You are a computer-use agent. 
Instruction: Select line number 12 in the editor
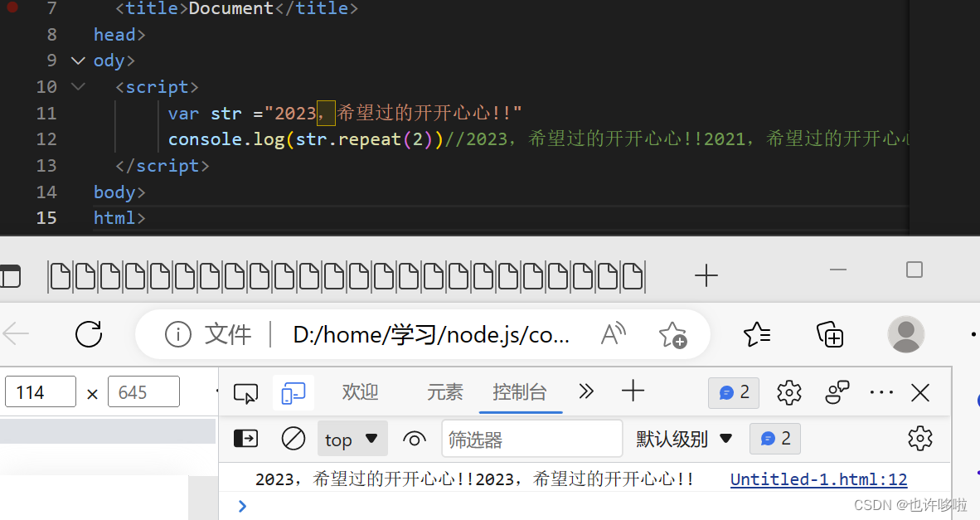(47, 139)
